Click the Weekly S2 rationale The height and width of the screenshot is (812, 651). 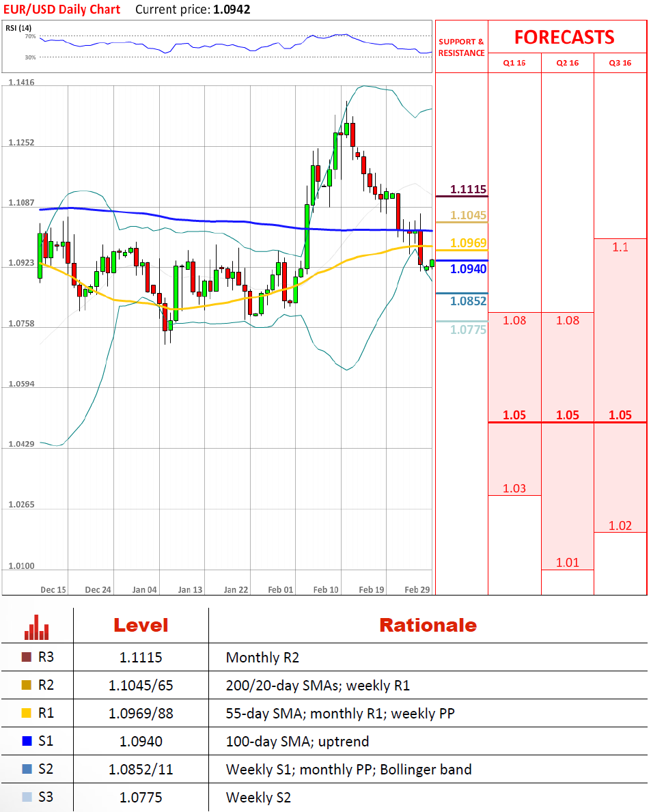coord(258,798)
